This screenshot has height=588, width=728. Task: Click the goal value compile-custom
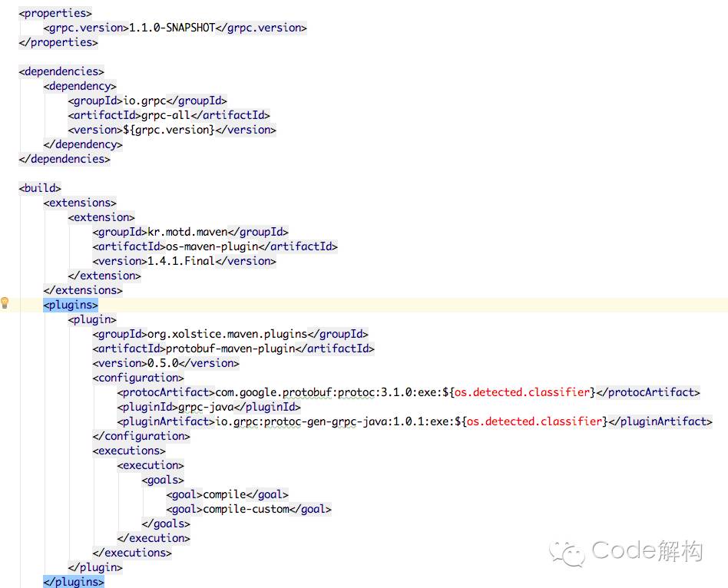(246, 510)
